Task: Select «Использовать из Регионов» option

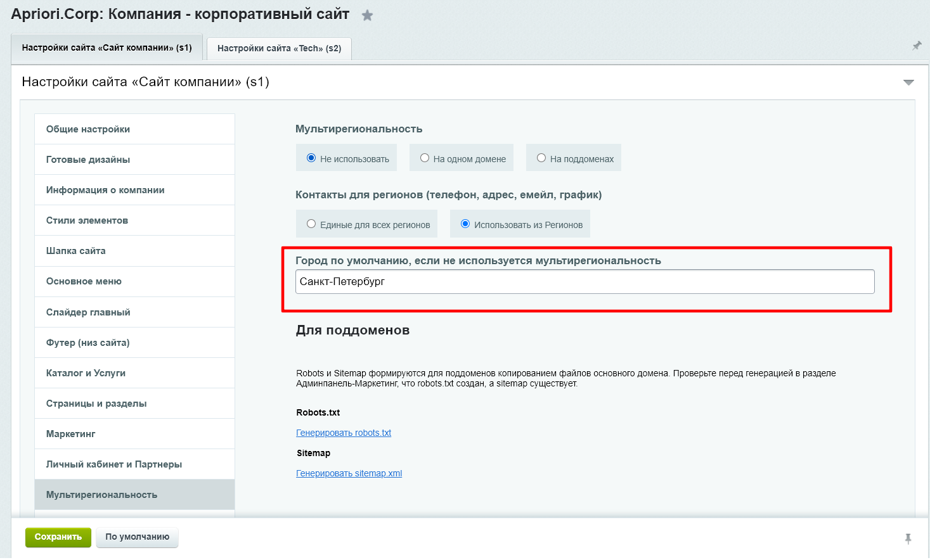Action: tap(465, 224)
